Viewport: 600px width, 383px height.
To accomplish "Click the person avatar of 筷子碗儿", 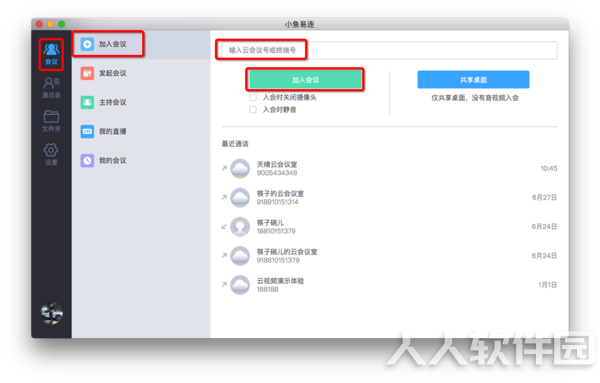I will (240, 227).
